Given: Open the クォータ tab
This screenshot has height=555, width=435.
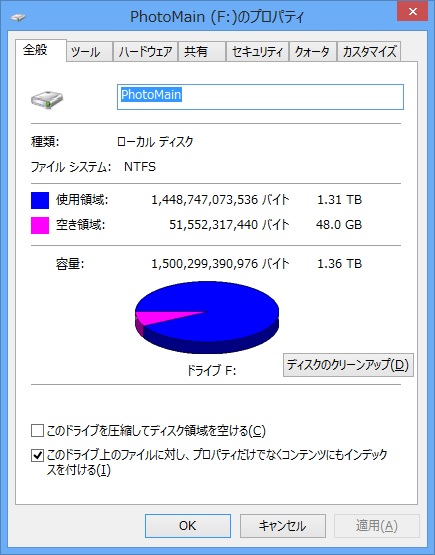Looking at the screenshot, I should tap(313, 52).
